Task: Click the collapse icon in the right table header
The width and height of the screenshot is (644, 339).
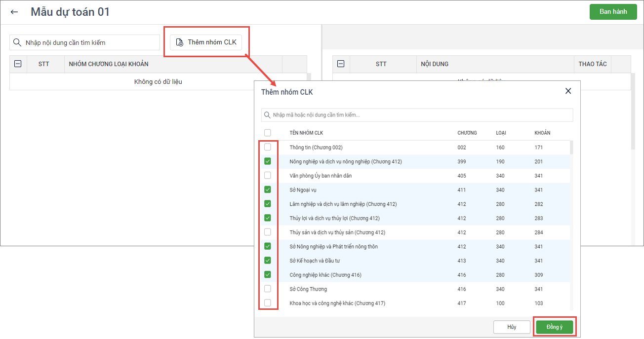Action: tap(340, 64)
